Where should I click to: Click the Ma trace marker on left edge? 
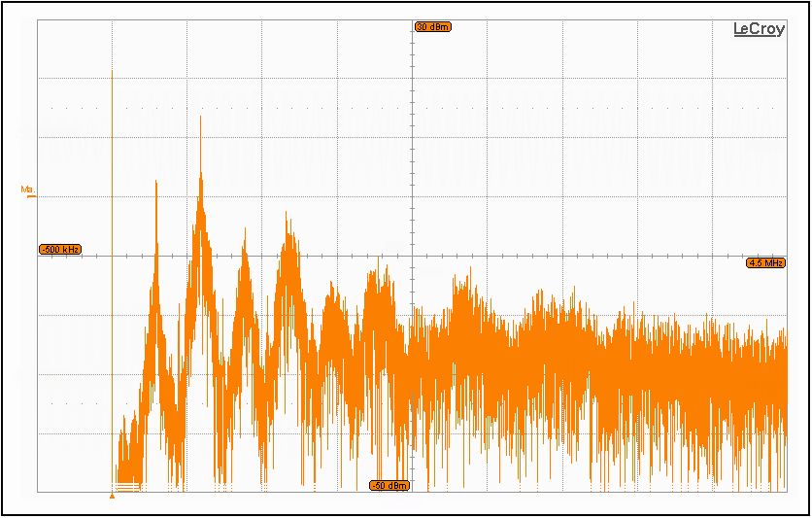27,190
